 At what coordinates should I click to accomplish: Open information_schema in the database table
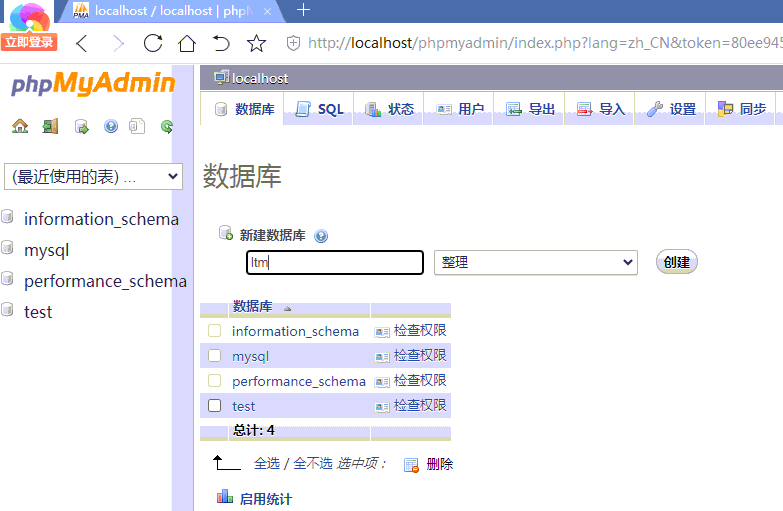[x=295, y=331]
